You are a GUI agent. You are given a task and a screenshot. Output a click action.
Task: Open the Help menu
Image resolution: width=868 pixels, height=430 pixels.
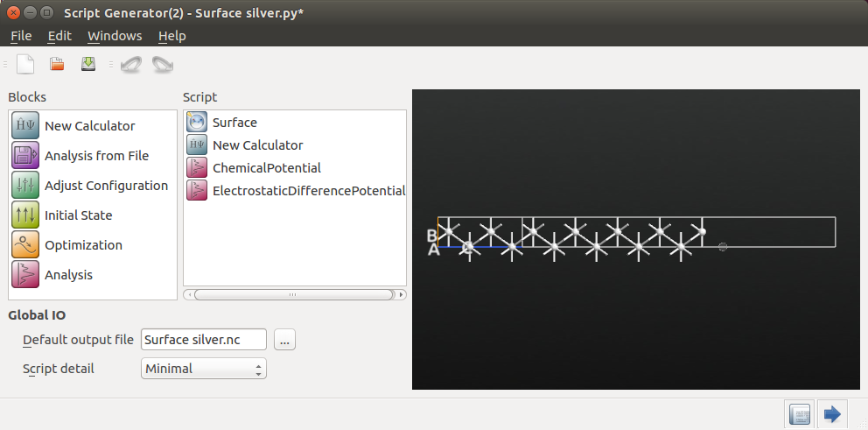pos(172,36)
